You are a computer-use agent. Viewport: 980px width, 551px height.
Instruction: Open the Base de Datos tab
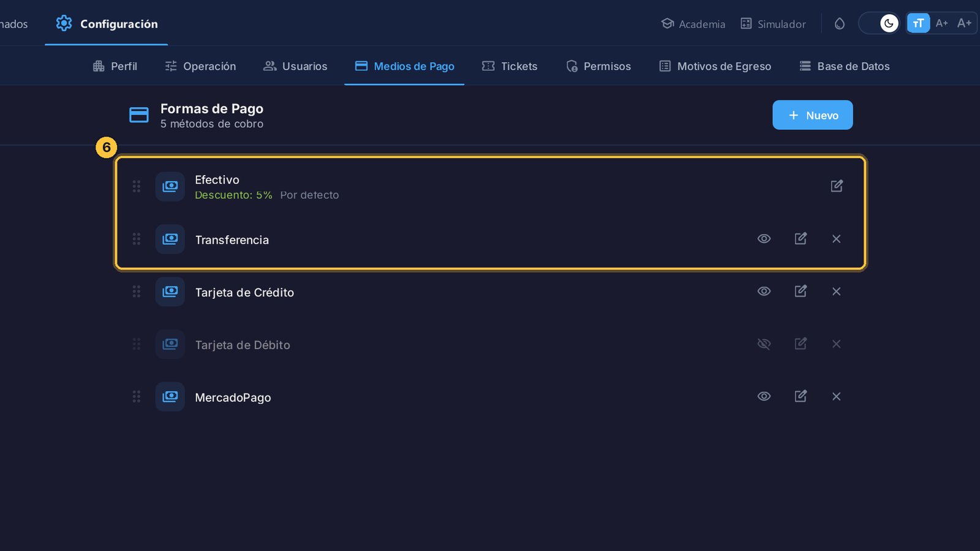(x=845, y=66)
